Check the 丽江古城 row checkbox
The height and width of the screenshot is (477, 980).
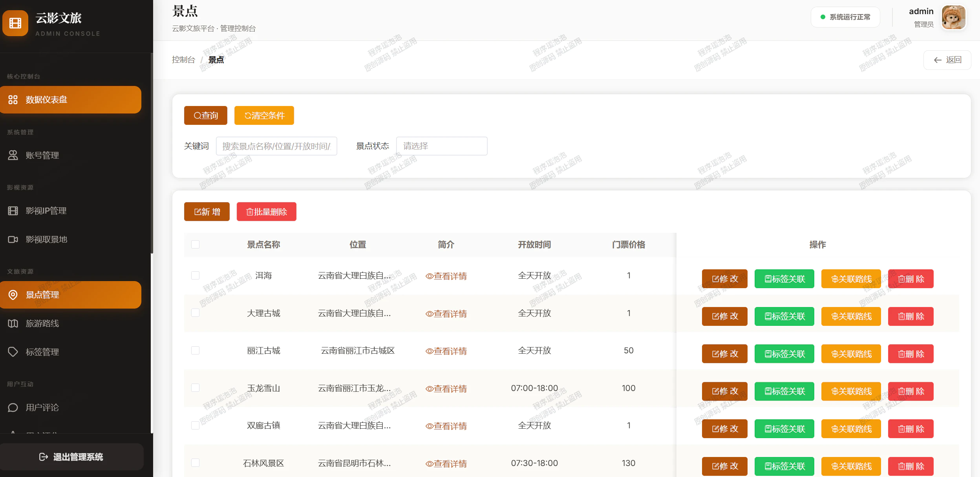pyautogui.click(x=195, y=351)
